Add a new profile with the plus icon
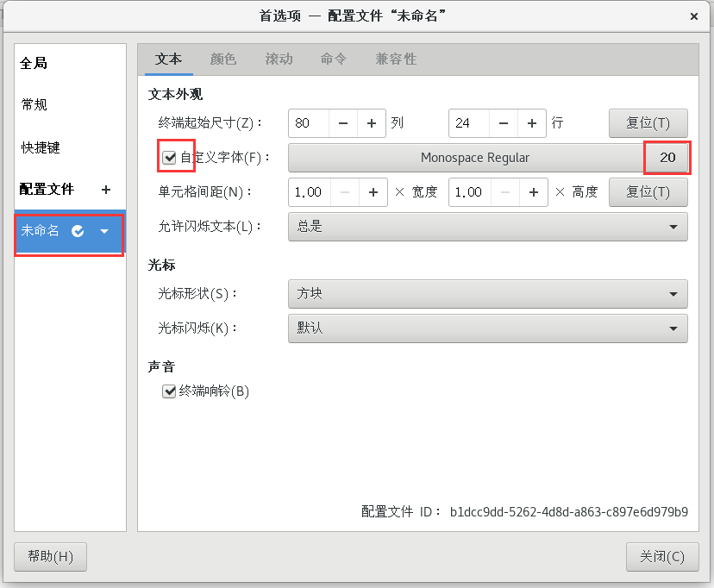The image size is (714, 588). (106, 190)
